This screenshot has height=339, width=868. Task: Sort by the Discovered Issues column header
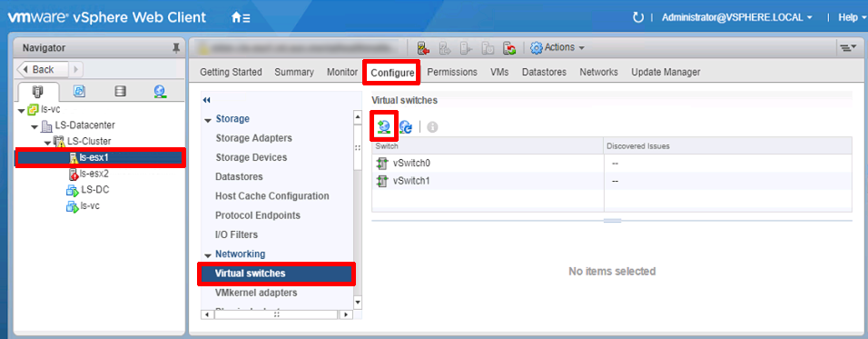click(x=728, y=146)
